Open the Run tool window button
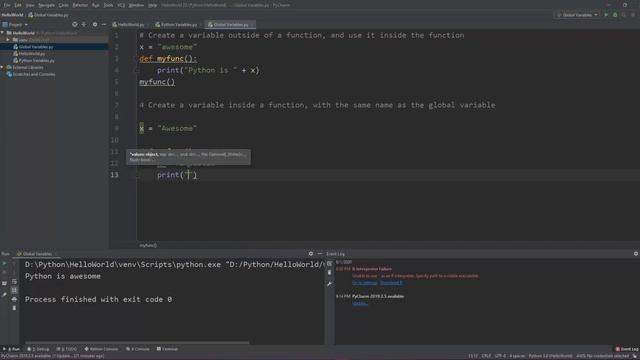The width and height of the screenshot is (640, 360). click(11, 349)
